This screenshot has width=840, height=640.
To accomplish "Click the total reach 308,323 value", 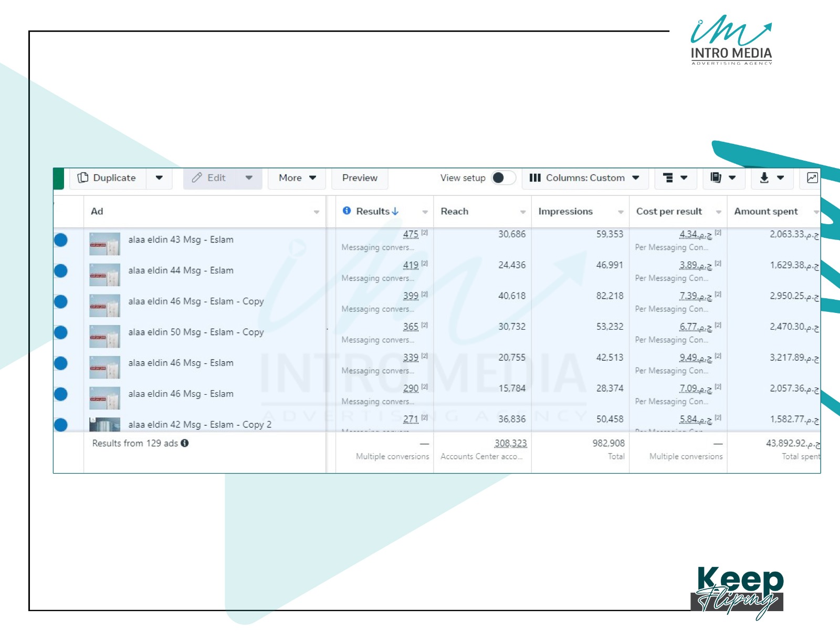I will (510, 444).
